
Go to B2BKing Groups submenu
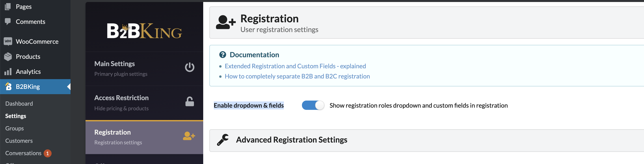pyautogui.click(x=15, y=128)
